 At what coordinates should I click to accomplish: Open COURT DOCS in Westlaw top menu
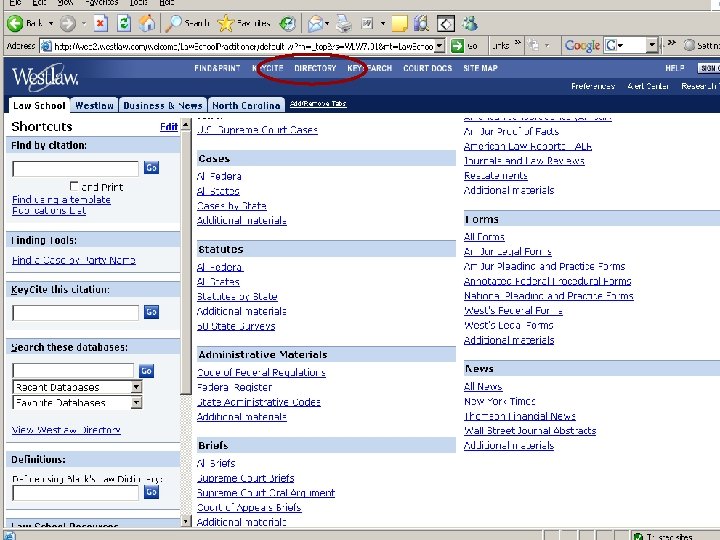(428, 68)
